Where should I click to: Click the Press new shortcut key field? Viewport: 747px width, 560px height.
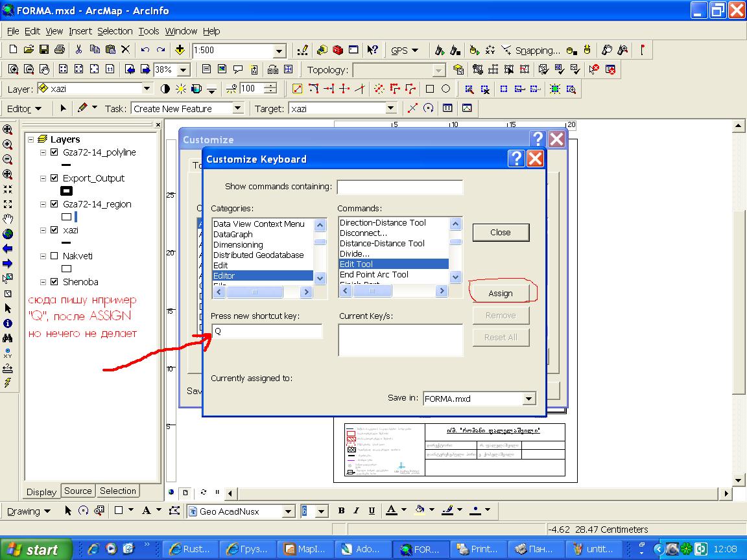pos(267,331)
